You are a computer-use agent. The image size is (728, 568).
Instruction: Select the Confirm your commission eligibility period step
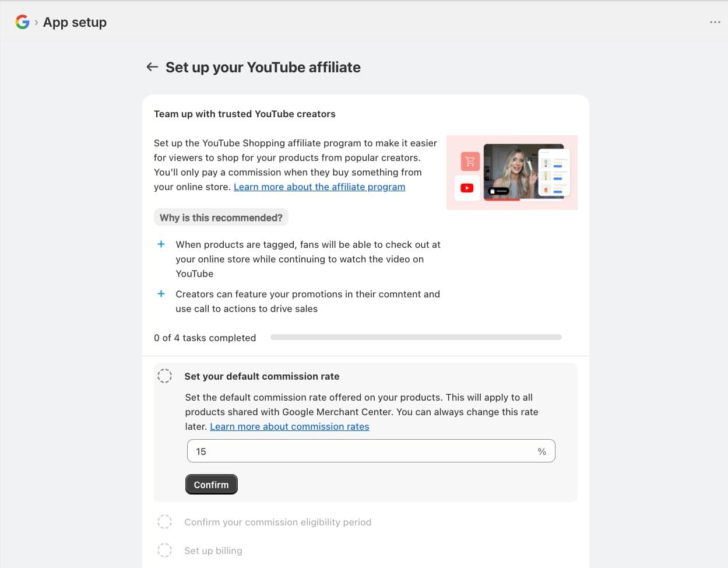point(278,522)
